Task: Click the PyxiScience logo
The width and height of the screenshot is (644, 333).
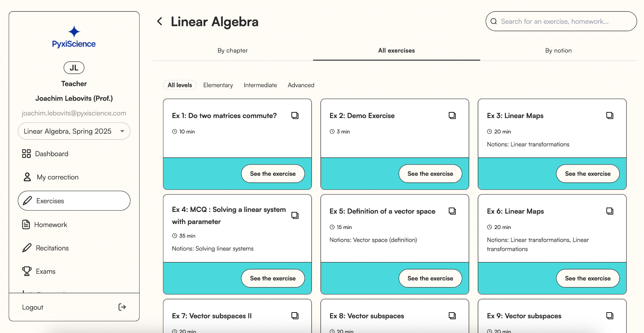Action: pos(74,37)
